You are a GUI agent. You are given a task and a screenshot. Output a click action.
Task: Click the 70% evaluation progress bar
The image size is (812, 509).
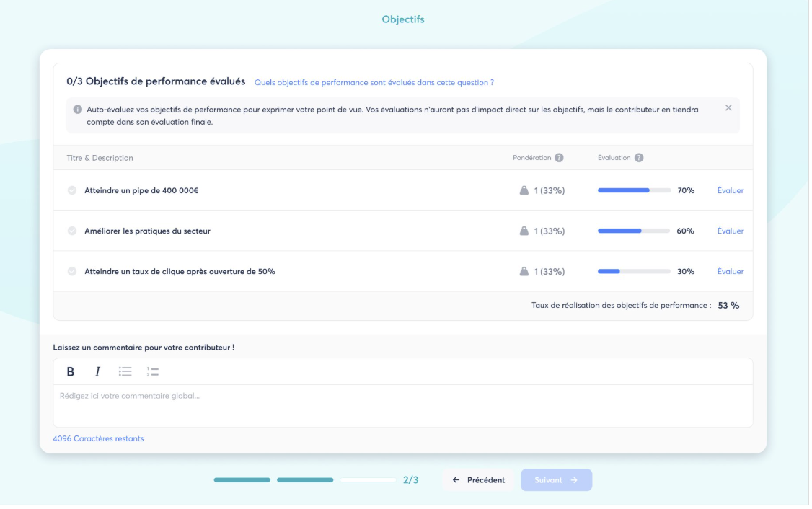[x=634, y=191]
